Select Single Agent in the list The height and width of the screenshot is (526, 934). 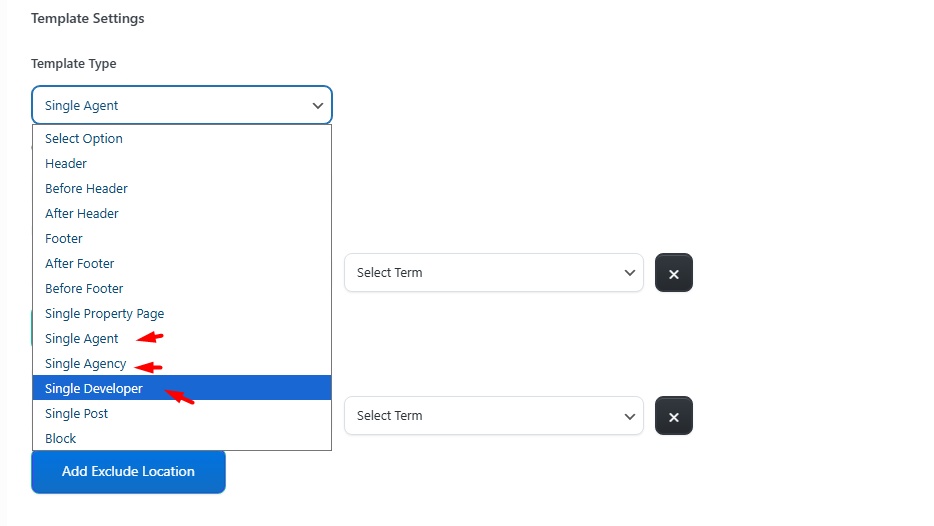tap(82, 339)
